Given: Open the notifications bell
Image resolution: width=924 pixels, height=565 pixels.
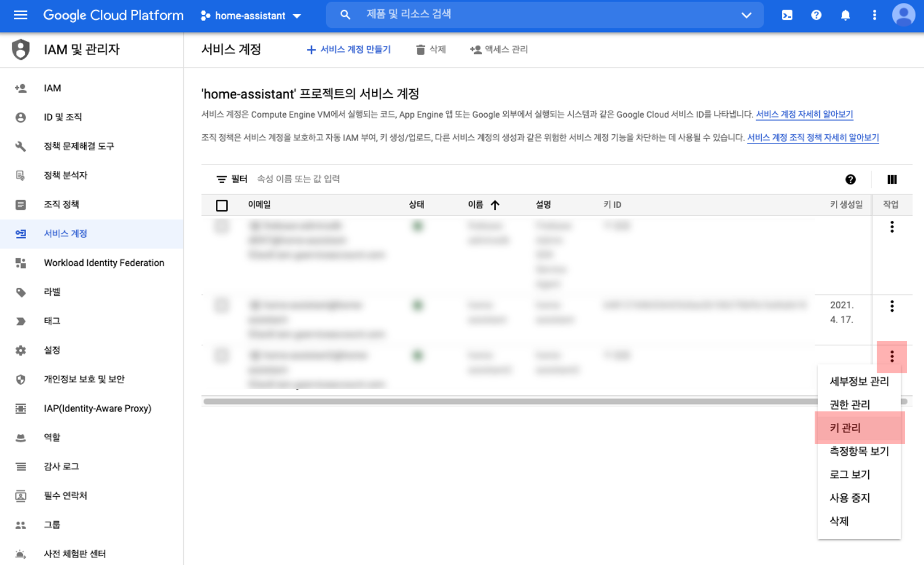Looking at the screenshot, I should pos(845,15).
